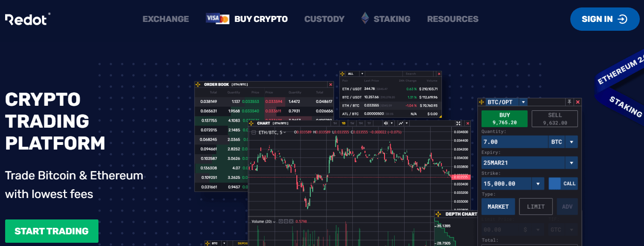The height and width of the screenshot is (246, 644).
Task: Click the red 0.033555 current price label
Action: pos(462,177)
